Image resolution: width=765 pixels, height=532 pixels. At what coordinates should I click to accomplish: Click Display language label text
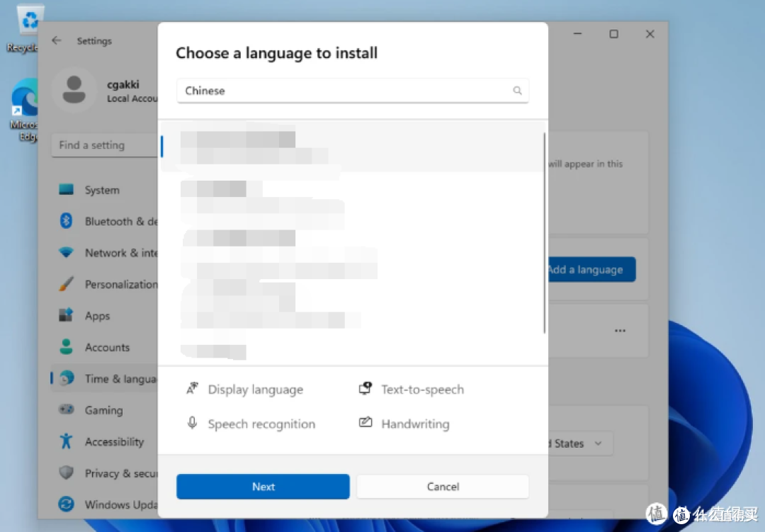pos(256,390)
